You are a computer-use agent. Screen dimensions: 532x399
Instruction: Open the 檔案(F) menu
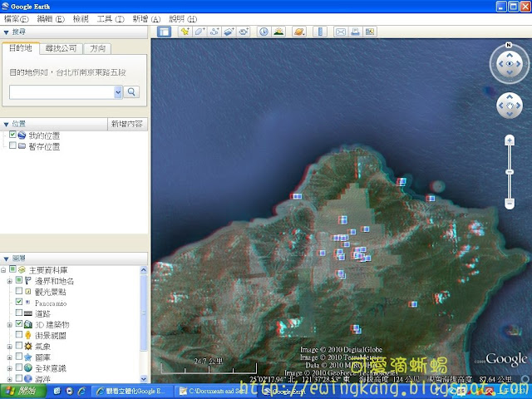click(x=17, y=19)
